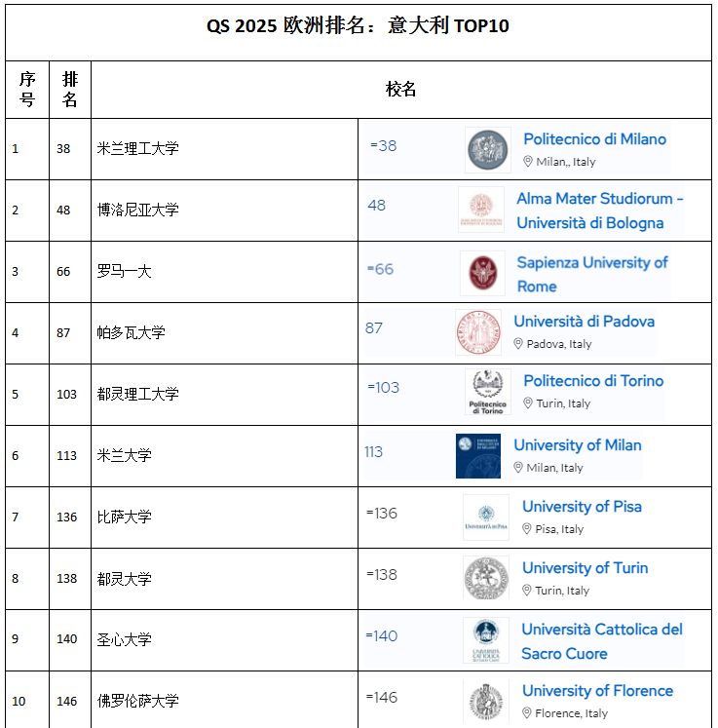Image resolution: width=718 pixels, height=728 pixels.
Task: Open Università Cattolica del Sacro Cuore link
Action: 602,641
